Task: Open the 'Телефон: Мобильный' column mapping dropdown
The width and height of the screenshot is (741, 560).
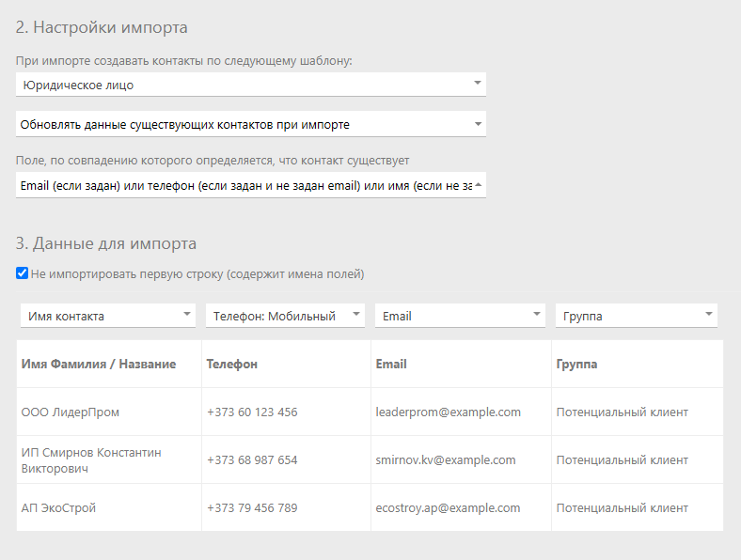Action: coord(285,316)
